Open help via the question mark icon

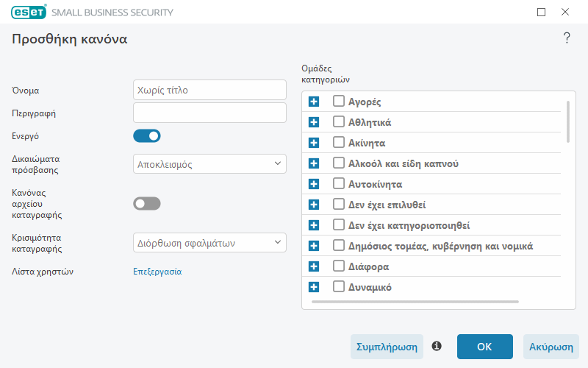[567, 38]
